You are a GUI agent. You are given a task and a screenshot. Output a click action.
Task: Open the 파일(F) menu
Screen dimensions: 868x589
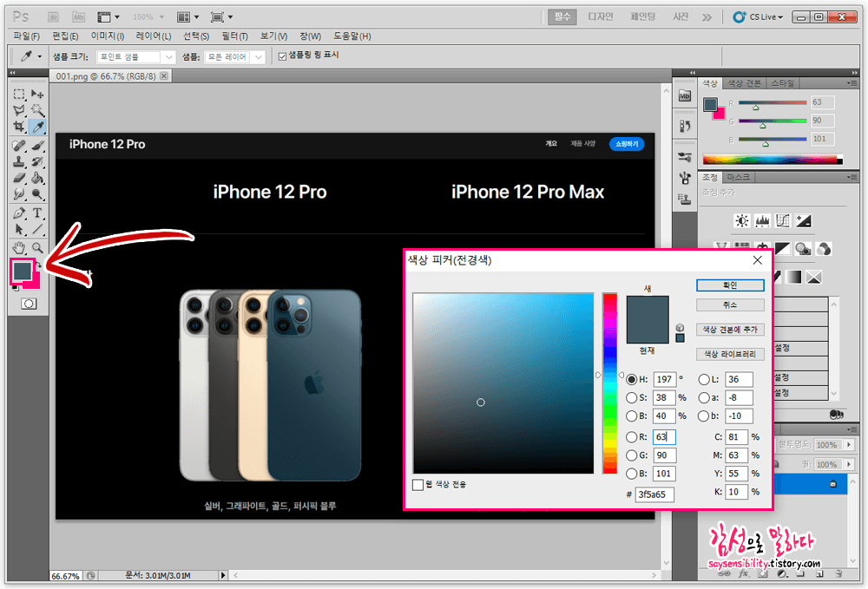click(26, 36)
